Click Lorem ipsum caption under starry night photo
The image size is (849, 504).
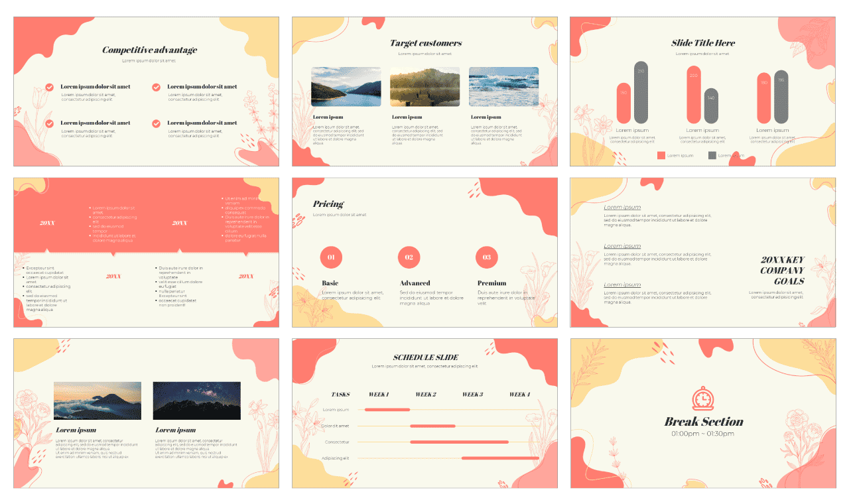point(175,430)
